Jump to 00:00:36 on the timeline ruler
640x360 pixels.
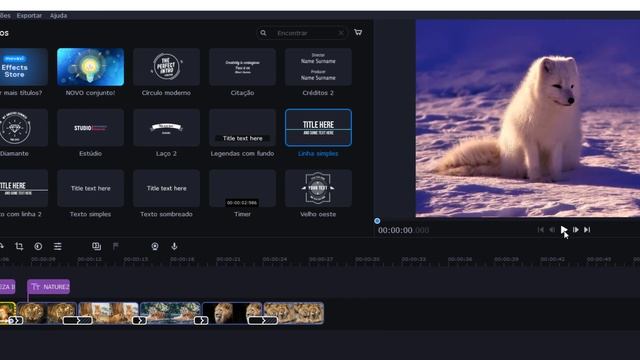point(460,259)
